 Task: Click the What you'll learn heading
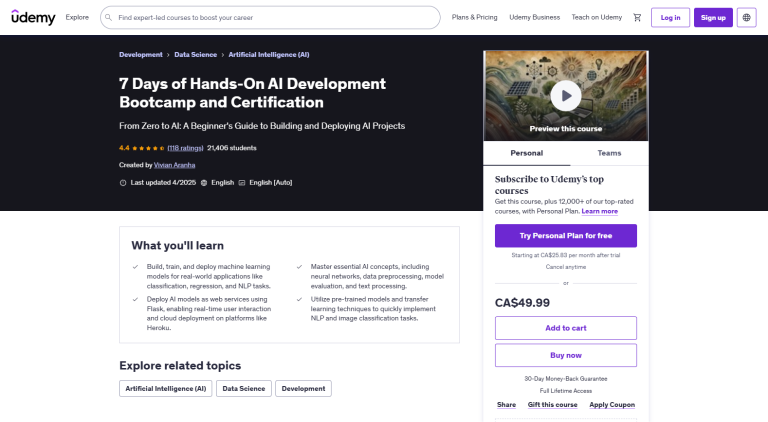coord(177,246)
